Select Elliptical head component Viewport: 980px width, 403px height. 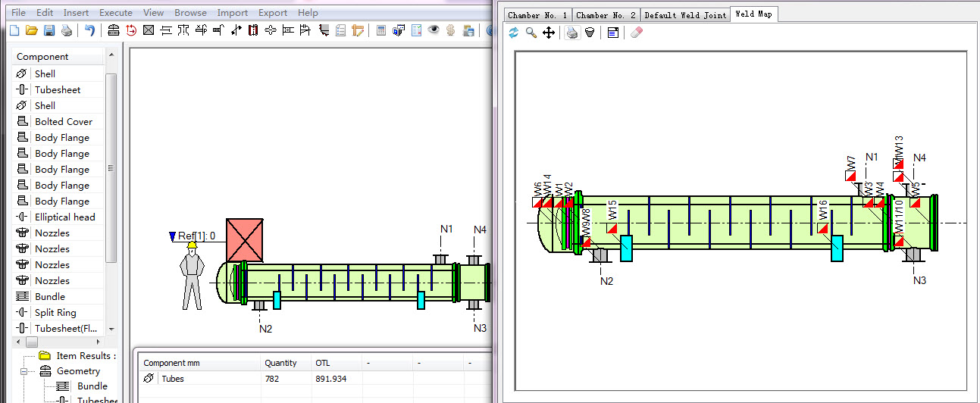[x=58, y=217]
